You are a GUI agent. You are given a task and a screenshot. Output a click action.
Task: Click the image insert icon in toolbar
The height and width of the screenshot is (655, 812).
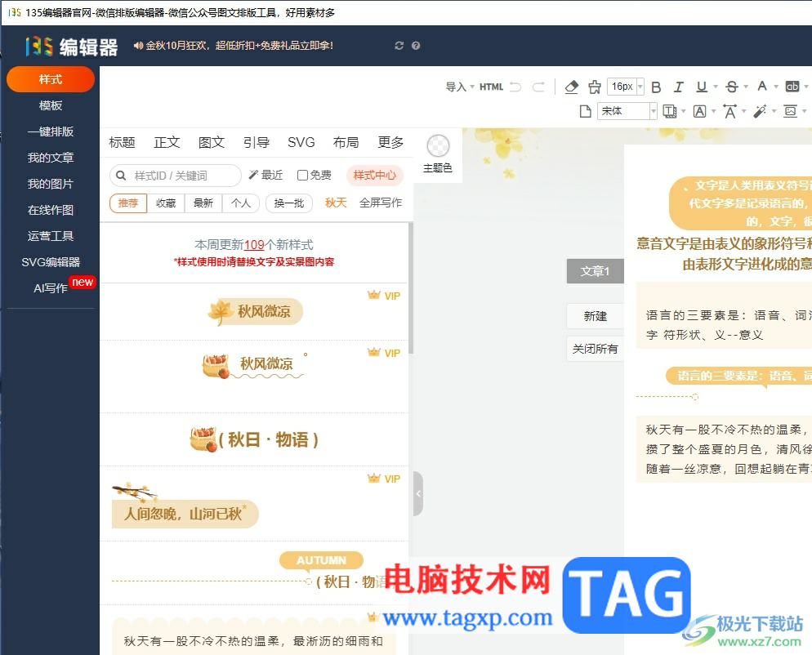[x=790, y=111]
